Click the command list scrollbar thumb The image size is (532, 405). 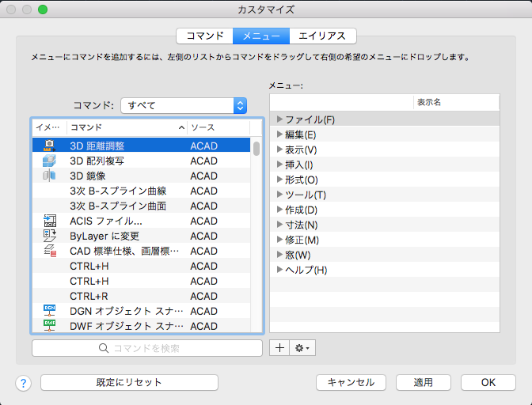256,148
